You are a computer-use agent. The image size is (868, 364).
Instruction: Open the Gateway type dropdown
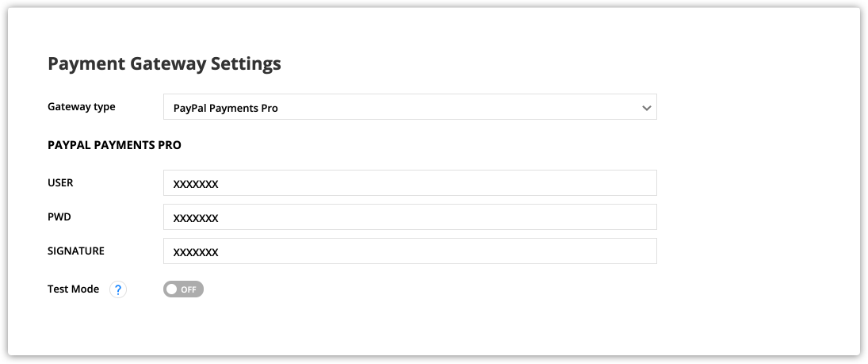[409, 107]
